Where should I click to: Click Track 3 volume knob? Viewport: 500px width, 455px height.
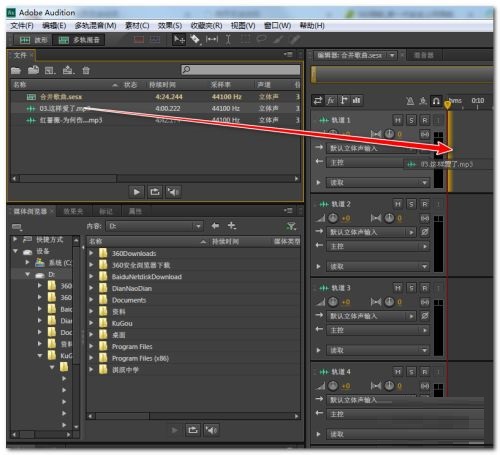coord(333,302)
